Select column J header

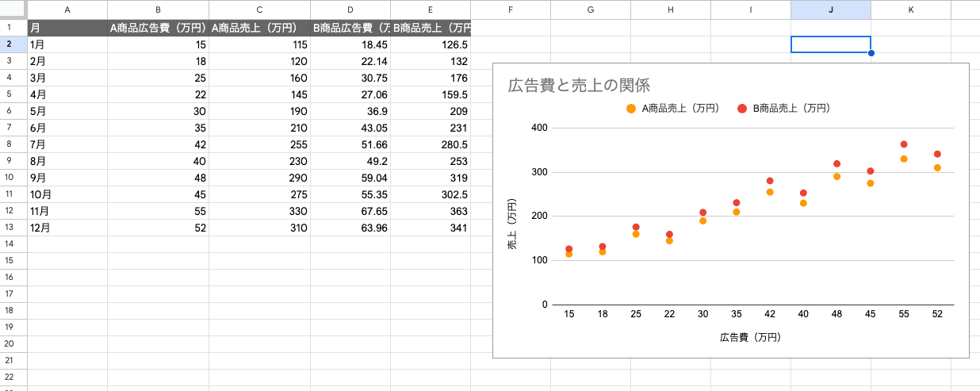[x=830, y=10]
